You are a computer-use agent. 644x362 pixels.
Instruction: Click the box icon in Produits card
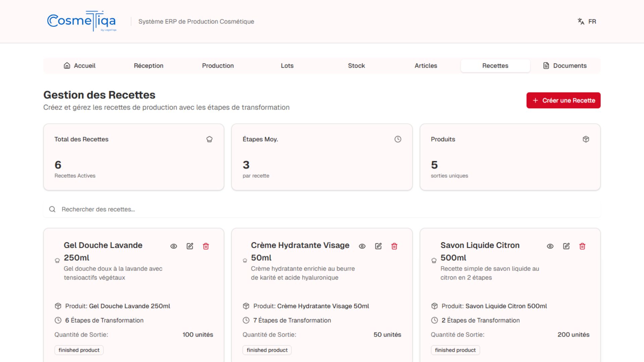tap(586, 139)
